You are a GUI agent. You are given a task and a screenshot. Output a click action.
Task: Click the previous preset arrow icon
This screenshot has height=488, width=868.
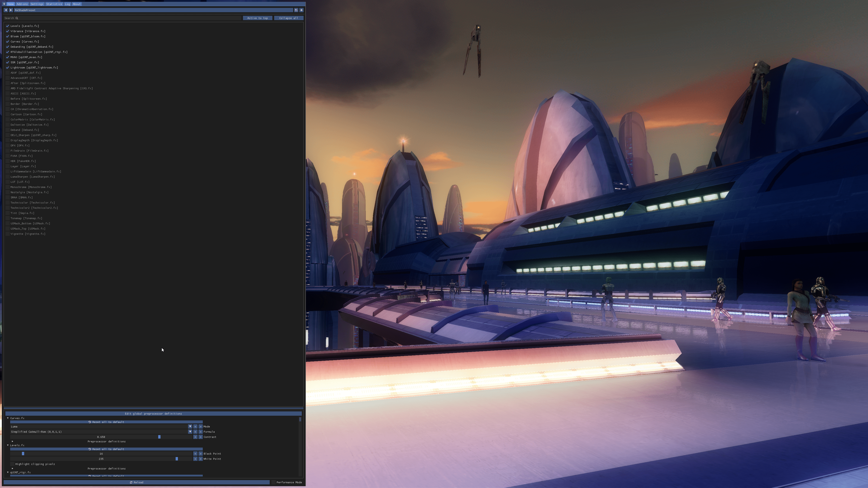click(x=6, y=10)
